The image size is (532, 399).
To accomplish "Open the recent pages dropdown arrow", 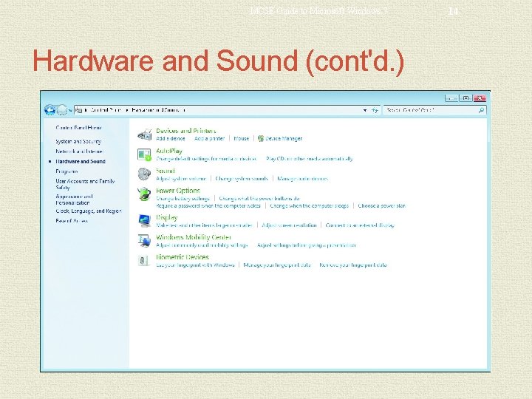I will tap(70, 110).
